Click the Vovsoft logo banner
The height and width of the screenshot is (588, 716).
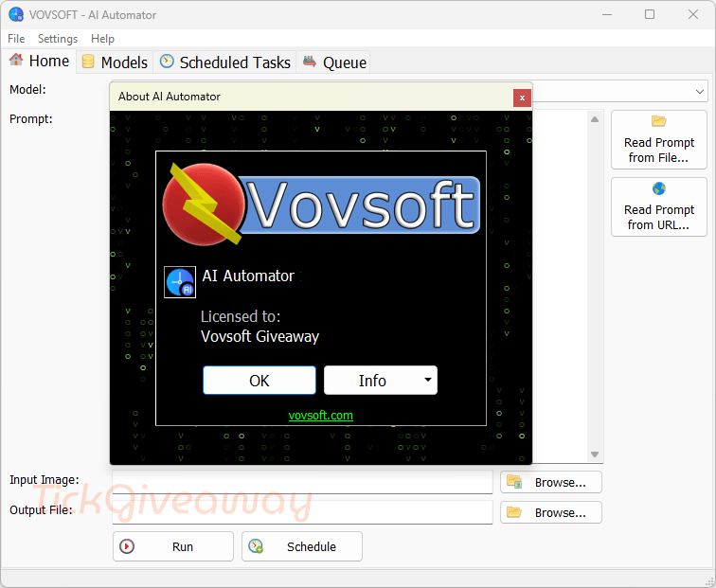(321, 205)
